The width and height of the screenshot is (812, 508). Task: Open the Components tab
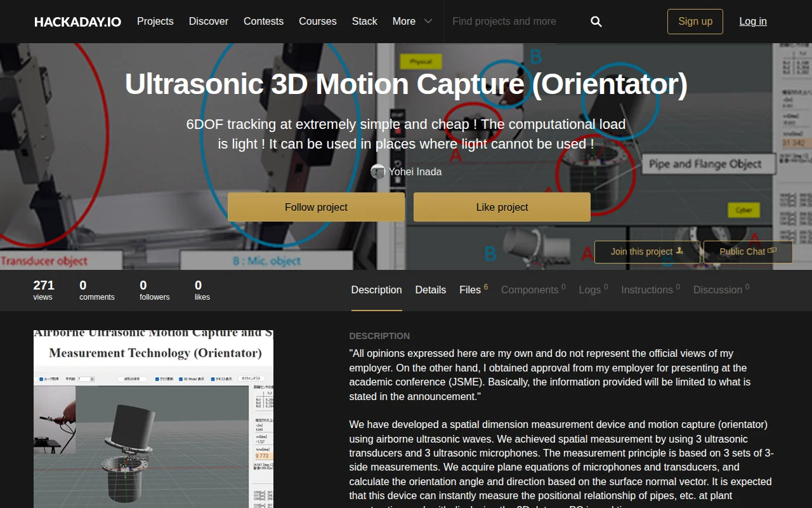[533, 290]
